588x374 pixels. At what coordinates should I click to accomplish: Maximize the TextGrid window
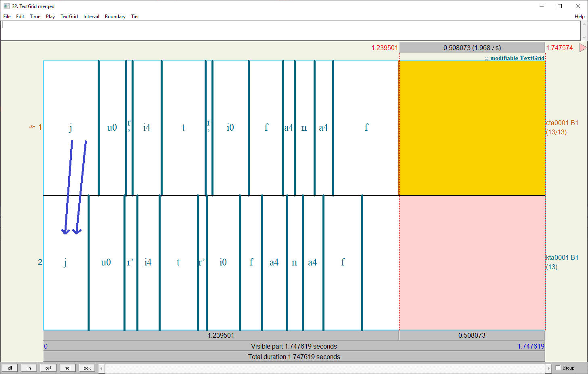(560, 6)
